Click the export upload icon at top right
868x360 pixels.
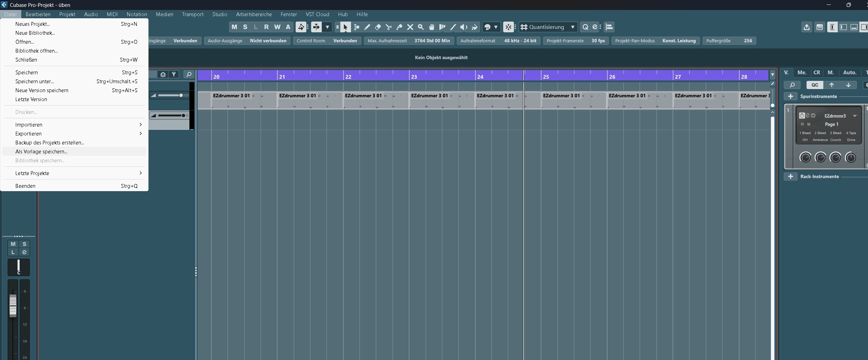pyautogui.click(x=807, y=27)
